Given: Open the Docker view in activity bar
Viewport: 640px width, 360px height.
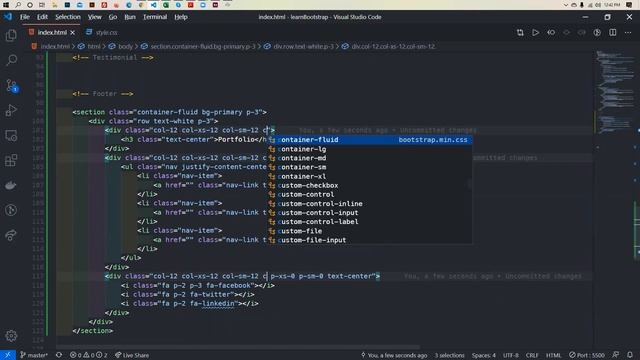Looking at the screenshot, I should (x=11, y=185).
